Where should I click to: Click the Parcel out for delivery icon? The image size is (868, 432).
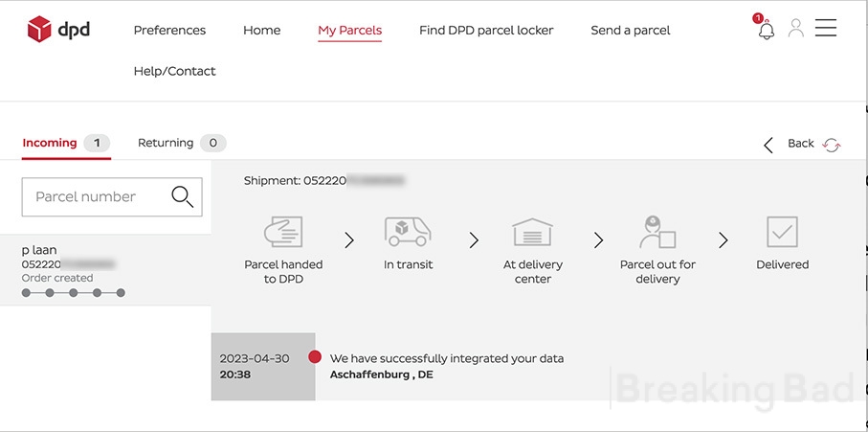tap(657, 232)
